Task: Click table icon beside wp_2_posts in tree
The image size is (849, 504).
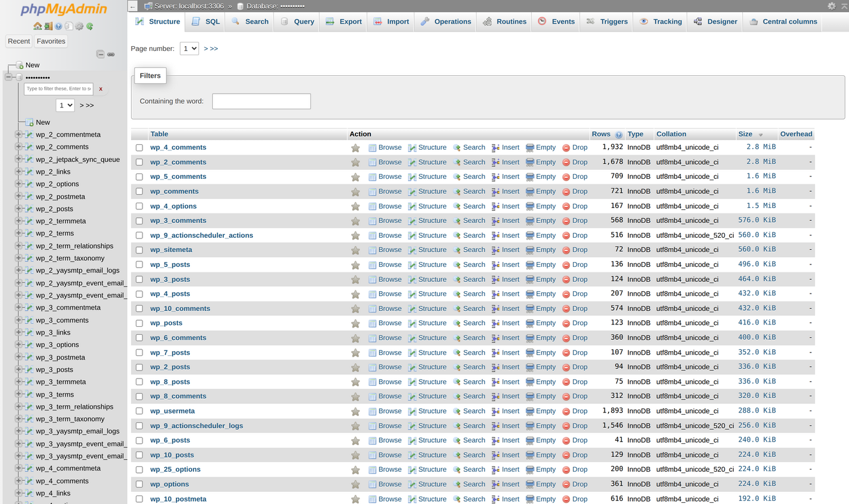Action: tap(29, 209)
